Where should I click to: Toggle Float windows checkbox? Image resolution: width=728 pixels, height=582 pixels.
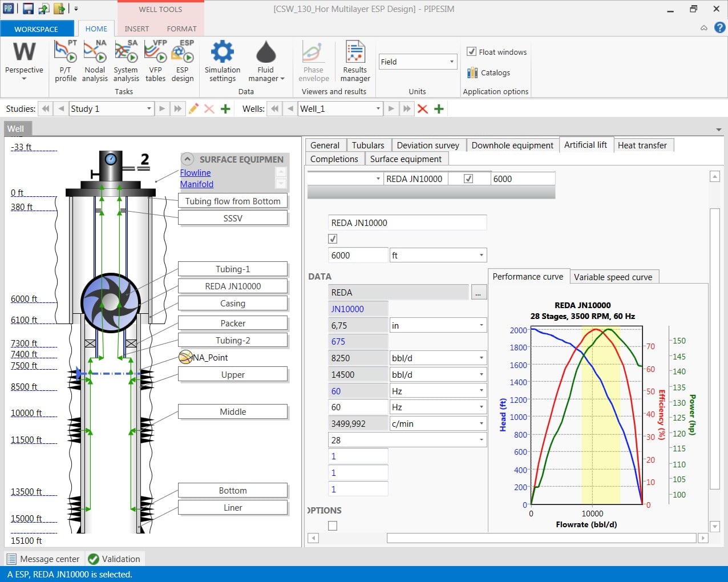click(x=472, y=51)
